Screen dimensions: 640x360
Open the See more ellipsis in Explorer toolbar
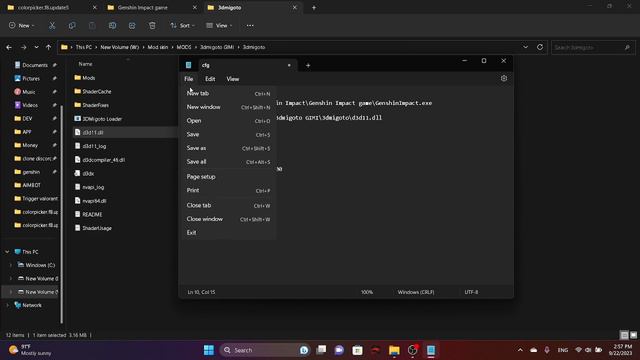250,26
